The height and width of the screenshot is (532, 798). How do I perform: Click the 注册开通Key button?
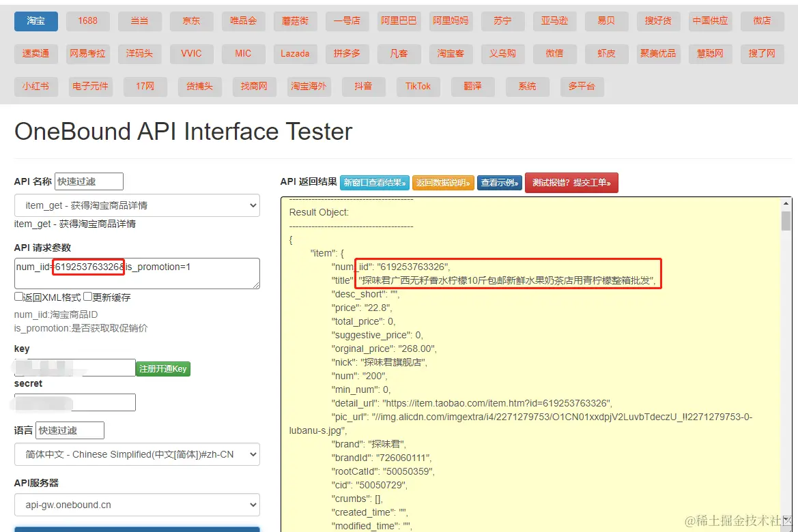pos(163,369)
